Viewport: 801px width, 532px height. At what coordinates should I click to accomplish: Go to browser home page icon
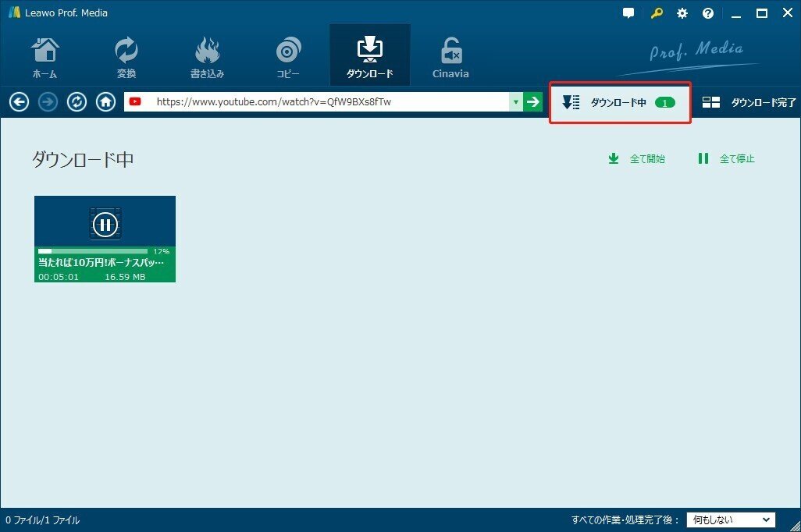click(x=105, y=102)
